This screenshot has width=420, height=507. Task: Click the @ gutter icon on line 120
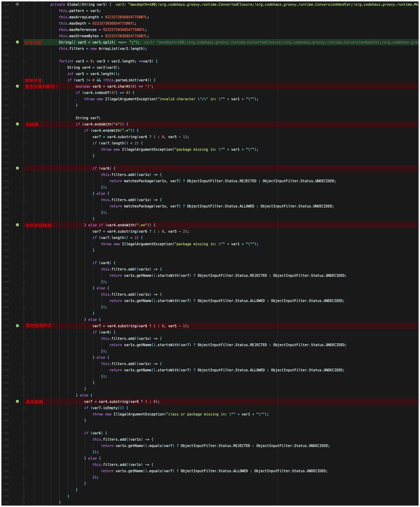click(x=17, y=4)
